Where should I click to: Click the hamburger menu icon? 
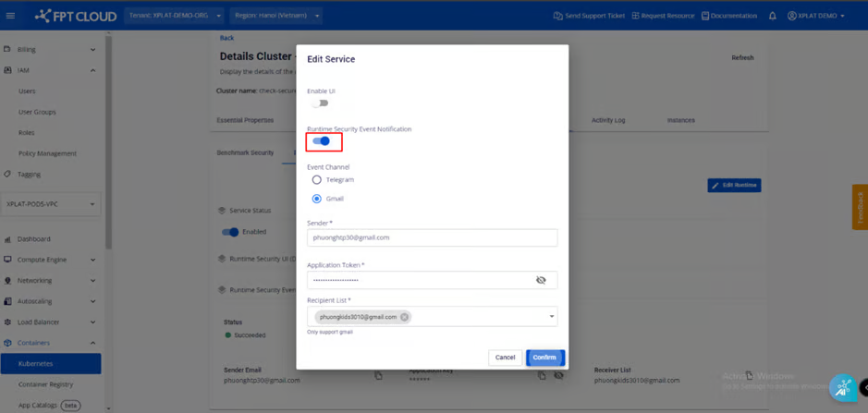tap(11, 16)
